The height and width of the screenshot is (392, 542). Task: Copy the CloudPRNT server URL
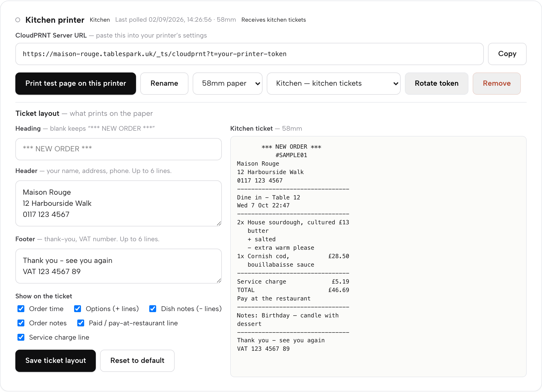[x=507, y=54]
